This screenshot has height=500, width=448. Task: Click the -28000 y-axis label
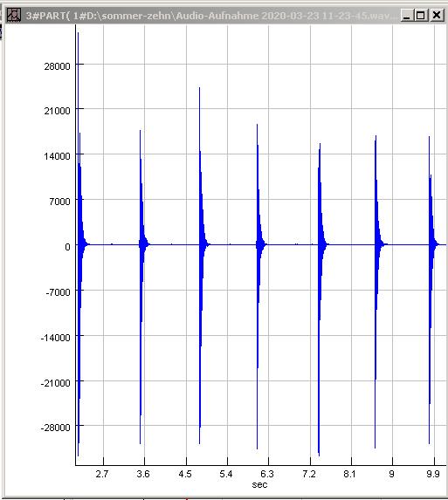[x=55, y=428]
